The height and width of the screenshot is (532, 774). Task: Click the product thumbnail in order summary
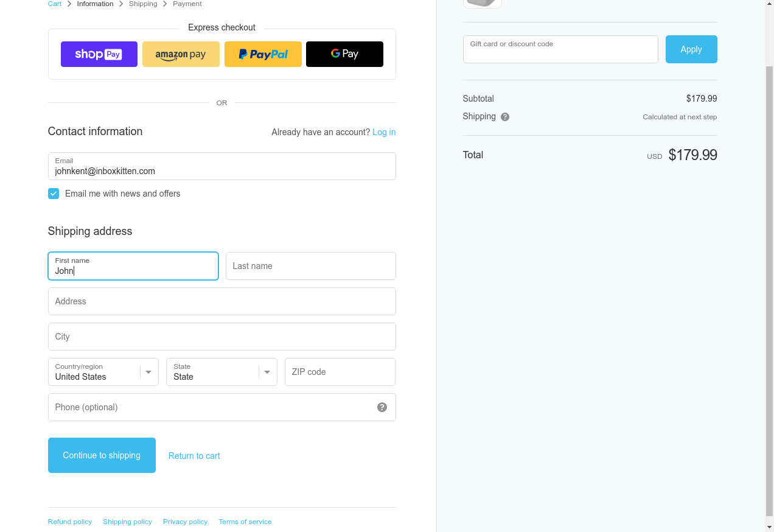pos(483,3)
